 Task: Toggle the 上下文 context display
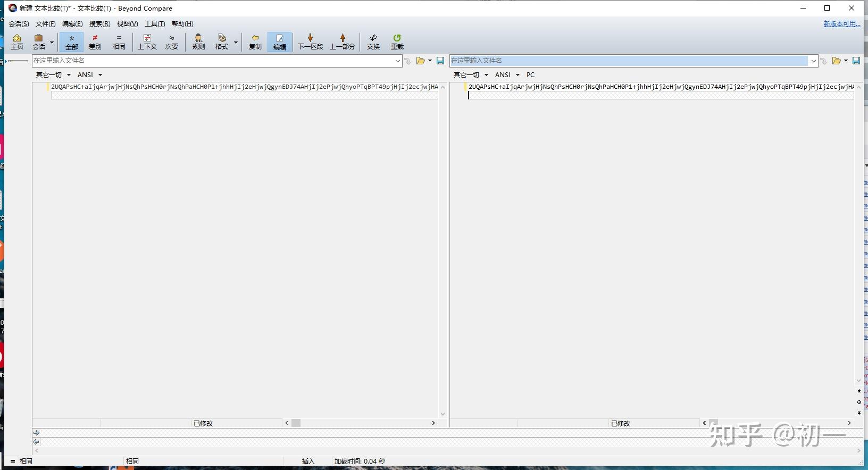tap(147, 41)
